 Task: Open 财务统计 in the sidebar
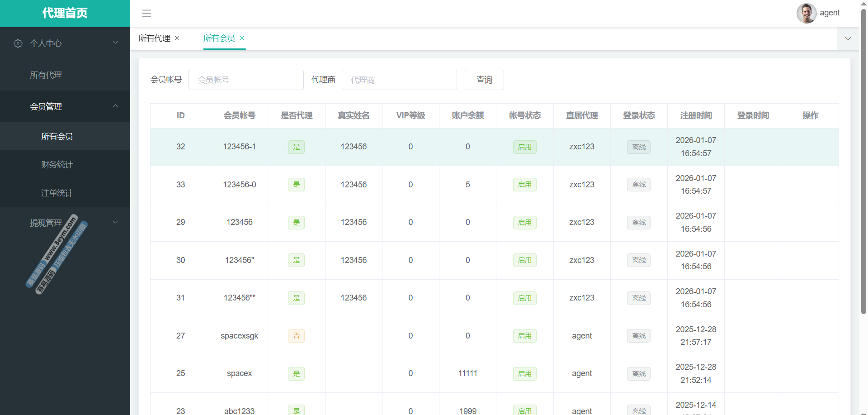click(57, 165)
